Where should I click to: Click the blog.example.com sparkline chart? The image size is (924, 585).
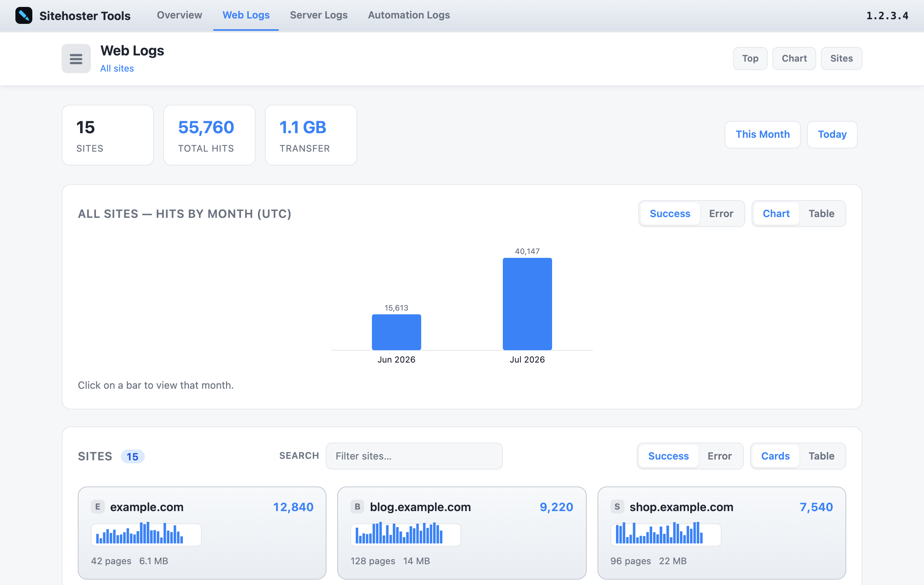pyautogui.click(x=406, y=534)
